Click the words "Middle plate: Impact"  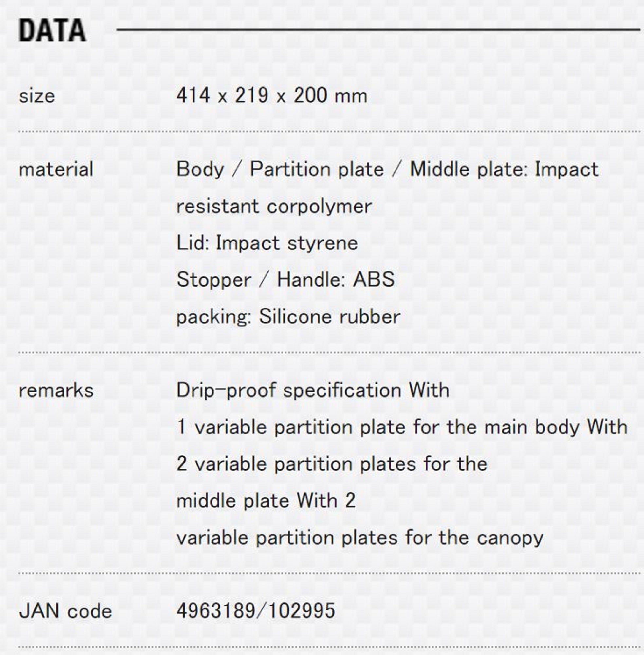tap(504, 169)
